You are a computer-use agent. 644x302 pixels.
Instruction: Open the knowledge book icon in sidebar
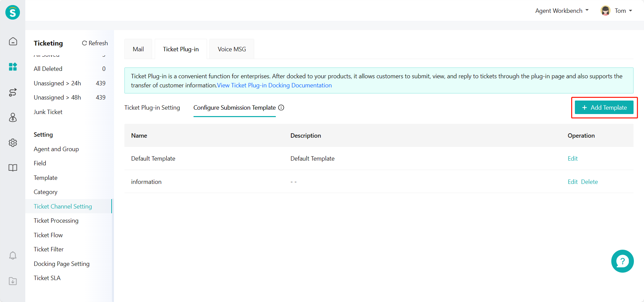[13, 168]
